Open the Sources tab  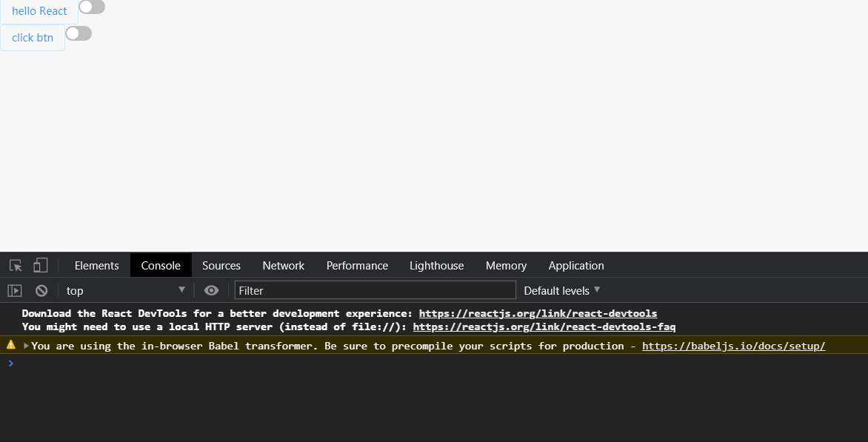(x=221, y=266)
